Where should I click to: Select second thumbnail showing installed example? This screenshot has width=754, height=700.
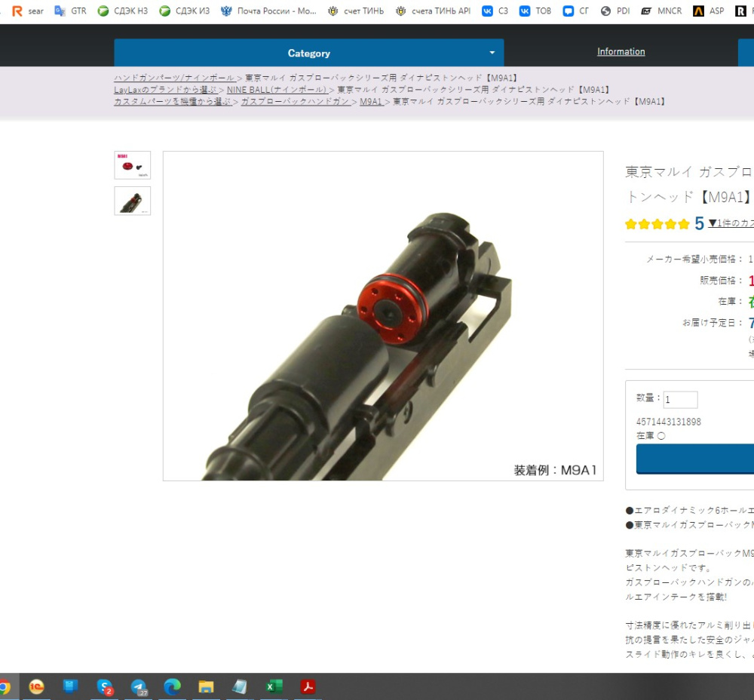pos(132,201)
